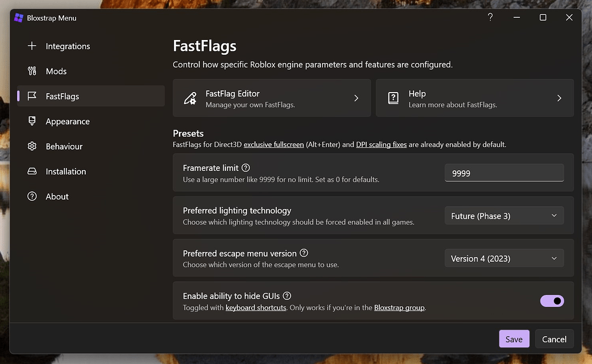
Task: Click the Behaviour gear icon
Action: click(32, 146)
